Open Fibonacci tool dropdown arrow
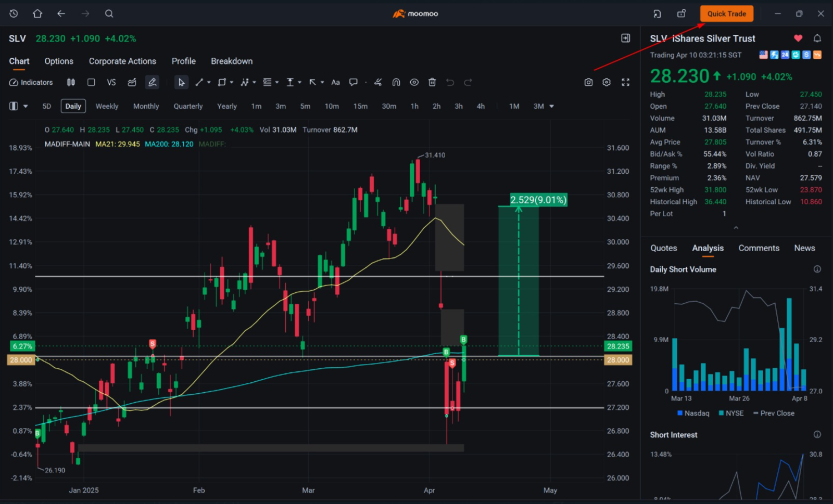Image resolution: width=833 pixels, height=504 pixels. (277, 82)
